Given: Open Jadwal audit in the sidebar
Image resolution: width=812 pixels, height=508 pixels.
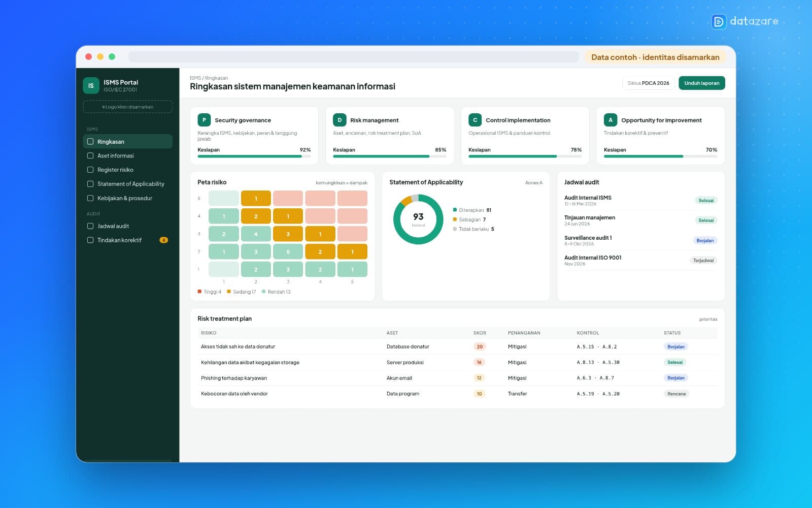Looking at the screenshot, I should 127,226.
